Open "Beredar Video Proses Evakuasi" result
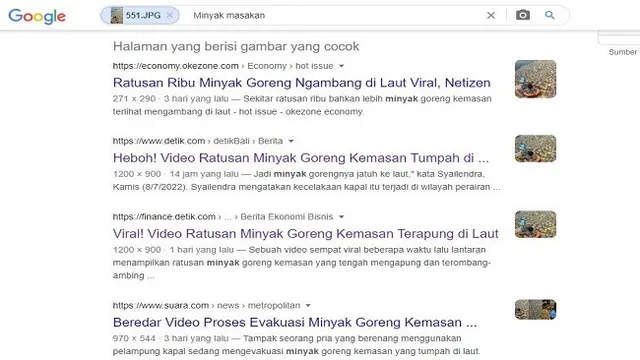Screen dimensions: 640x360 [295, 322]
